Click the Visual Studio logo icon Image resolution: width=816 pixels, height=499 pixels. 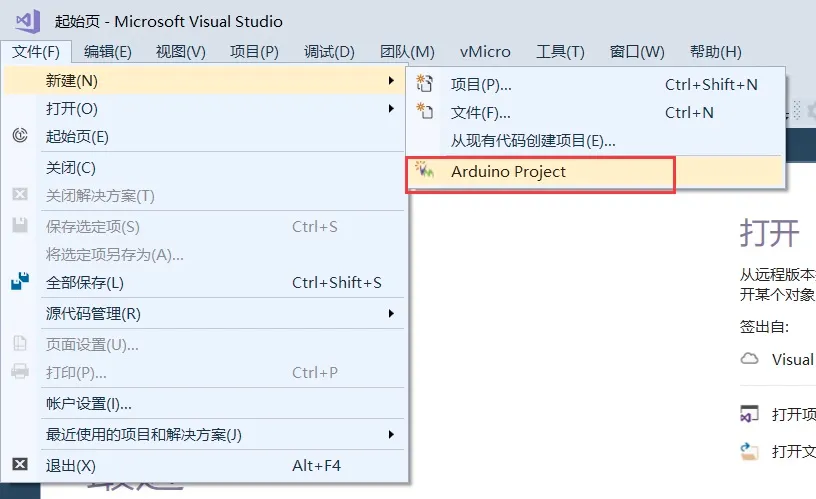point(28,20)
